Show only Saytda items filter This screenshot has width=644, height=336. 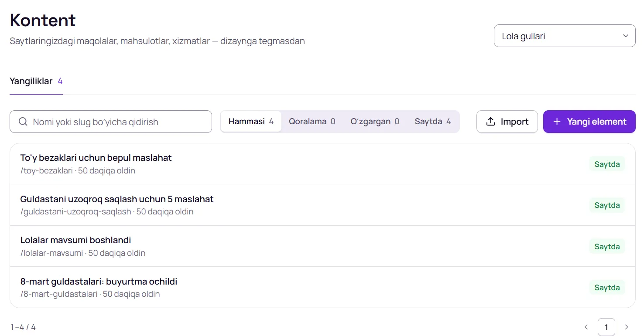[x=433, y=122]
